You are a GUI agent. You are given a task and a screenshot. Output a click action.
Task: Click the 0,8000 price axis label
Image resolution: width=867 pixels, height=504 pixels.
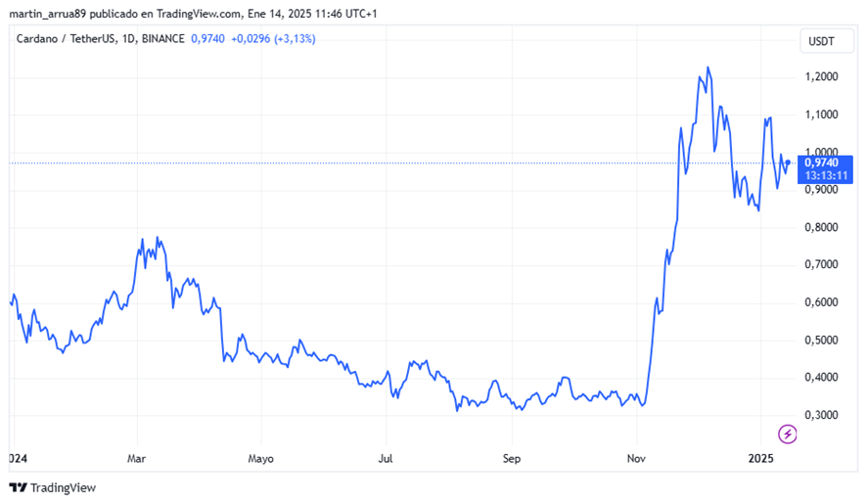821,227
